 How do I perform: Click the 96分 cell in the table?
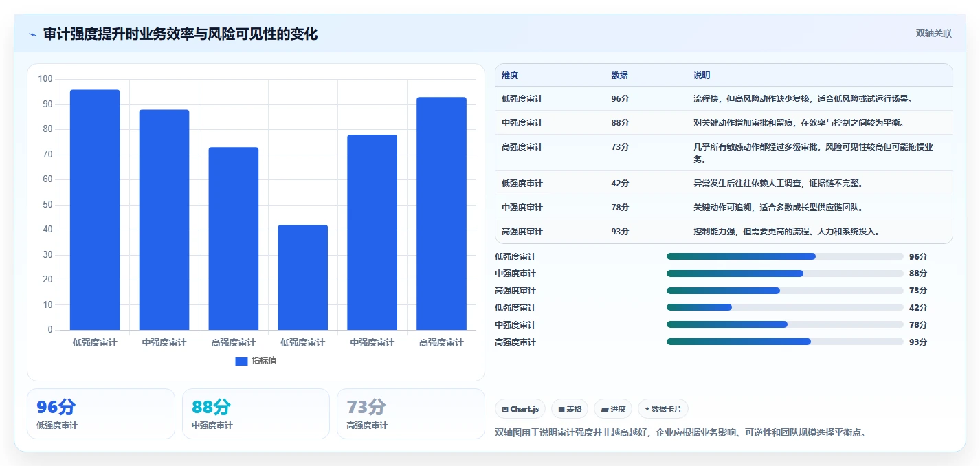pyautogui.click(x=620, y=99)
